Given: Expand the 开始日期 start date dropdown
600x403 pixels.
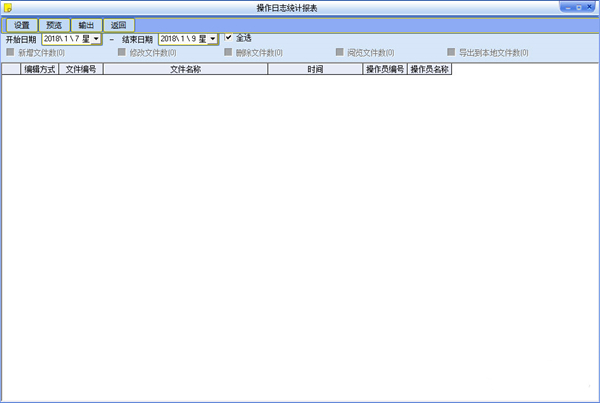Looking at the screenshot, I should pos(96,39).
